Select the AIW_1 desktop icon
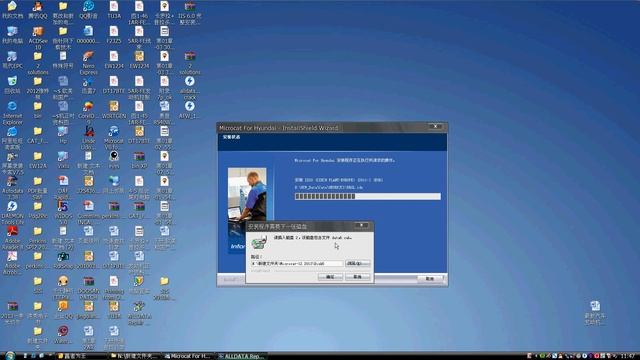The width and height of the screenshot is (640, 360). tap(189, 110)
